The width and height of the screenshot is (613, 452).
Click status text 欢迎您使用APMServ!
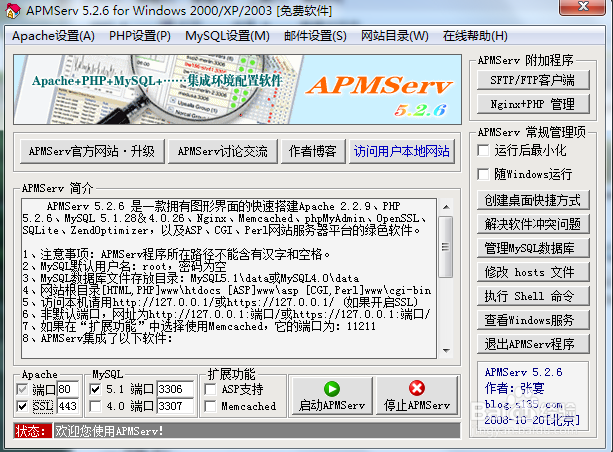tap(109, 431)
